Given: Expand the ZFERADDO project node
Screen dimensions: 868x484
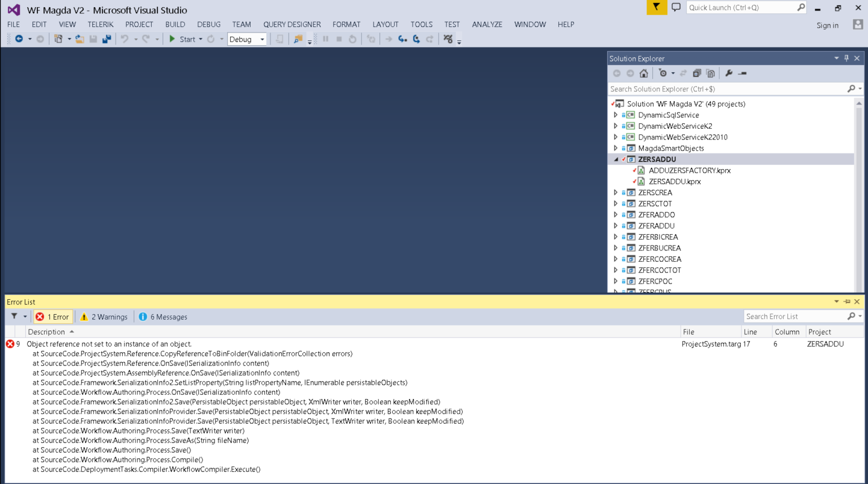Looking at the screenshot, I should [x=616, y=215].
